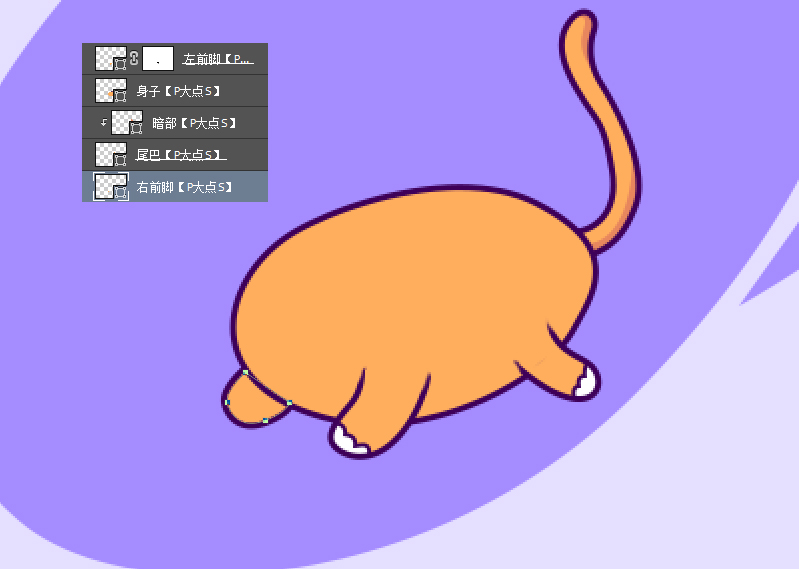Click the white toes on the rear paw
This screenshot has width=799, height=569.
(x=587, y=381)
